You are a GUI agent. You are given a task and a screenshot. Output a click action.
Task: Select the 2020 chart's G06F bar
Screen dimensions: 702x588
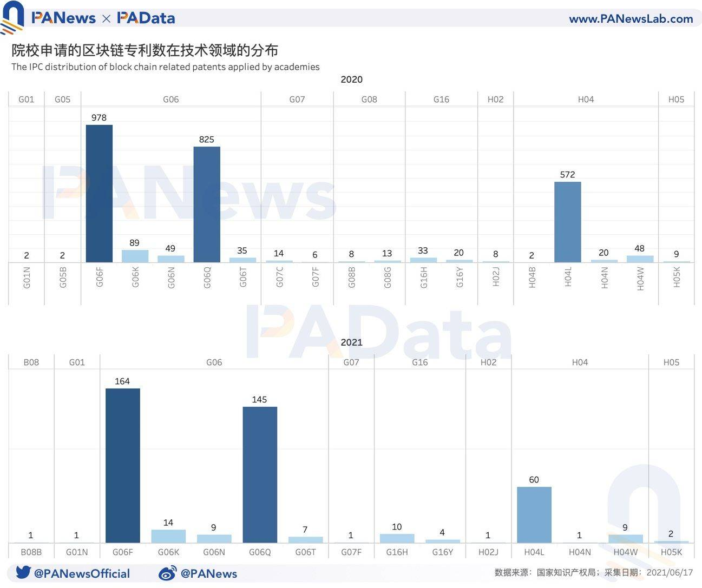pyautogui.click(x=99, y=194)
